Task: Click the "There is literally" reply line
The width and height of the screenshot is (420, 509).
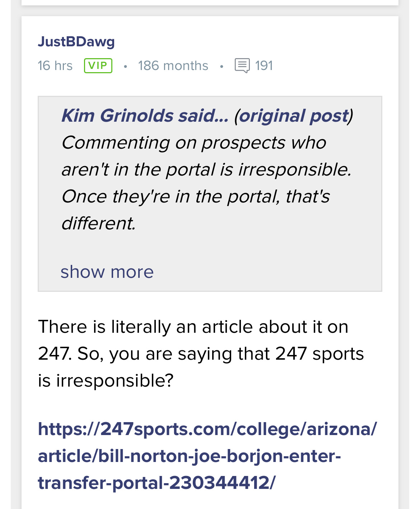Action: tap(193, 327)
